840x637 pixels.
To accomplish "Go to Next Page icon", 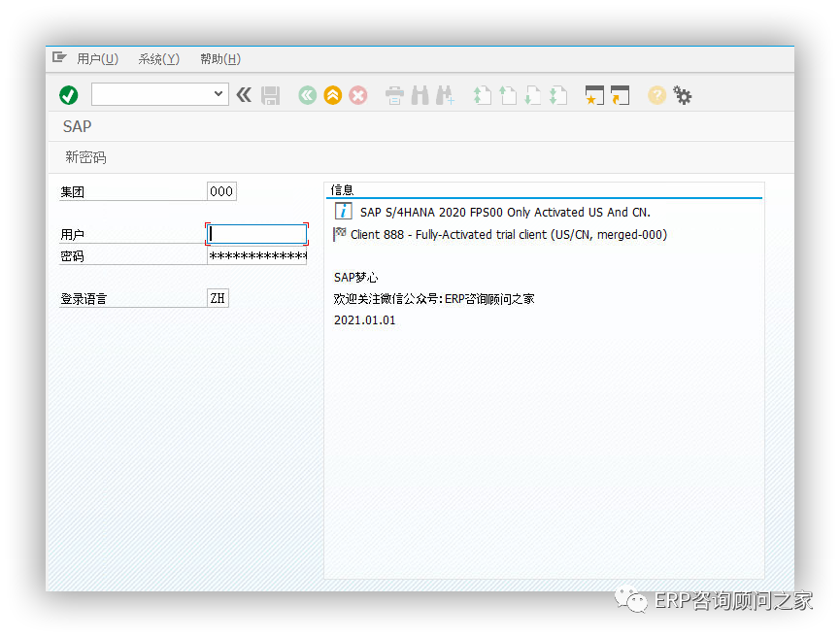I will pos(532,95).
